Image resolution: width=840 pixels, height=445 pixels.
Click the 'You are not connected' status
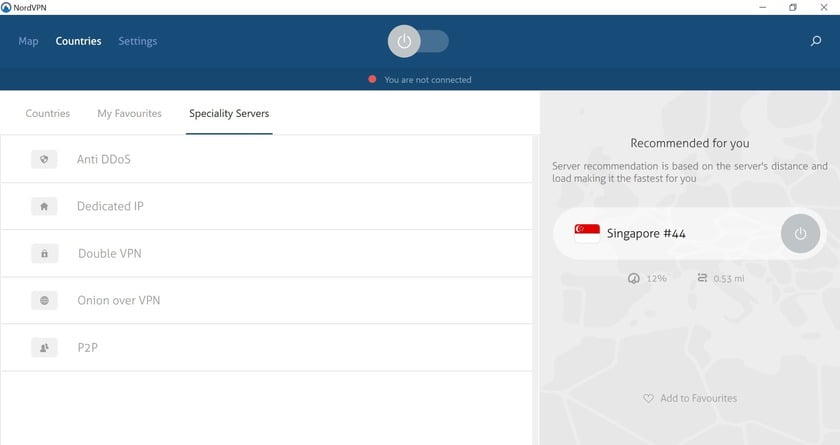(x=428, y=80)
